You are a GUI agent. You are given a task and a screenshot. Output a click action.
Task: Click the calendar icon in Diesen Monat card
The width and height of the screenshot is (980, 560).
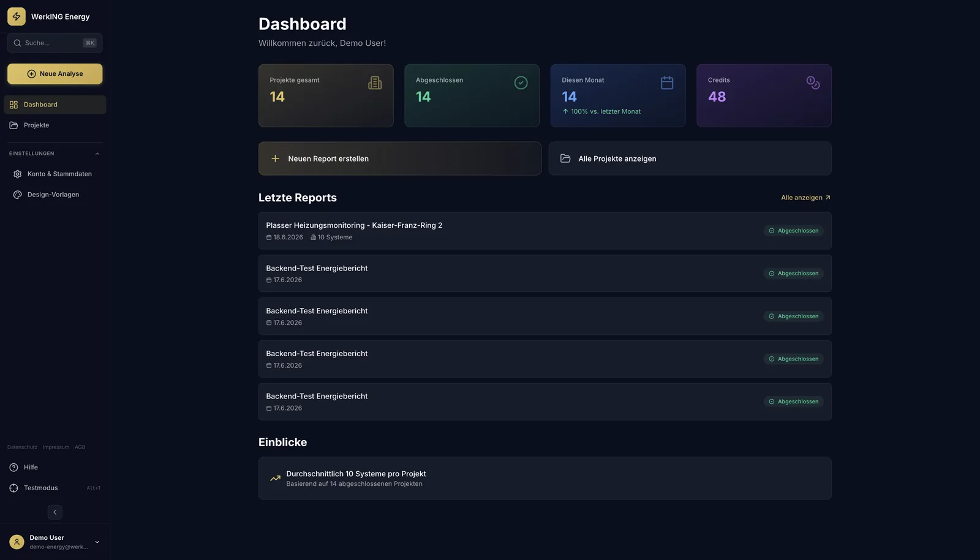click(x=667, y=83)
